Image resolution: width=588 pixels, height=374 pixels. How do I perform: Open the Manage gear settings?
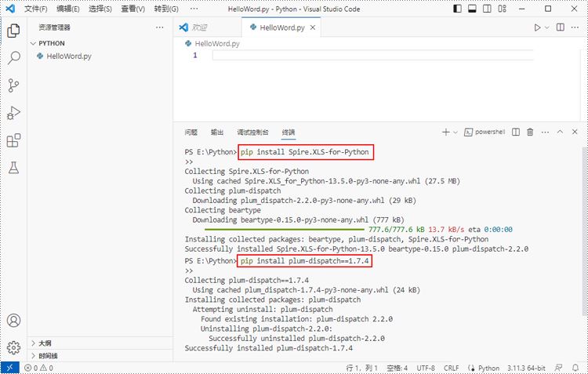pyautogui.click(x=13, y=348)
